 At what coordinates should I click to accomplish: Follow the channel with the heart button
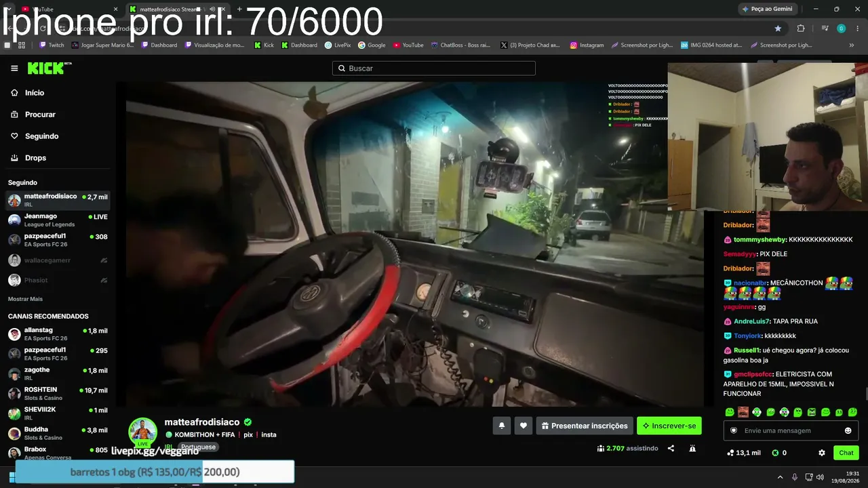point(524,426)
